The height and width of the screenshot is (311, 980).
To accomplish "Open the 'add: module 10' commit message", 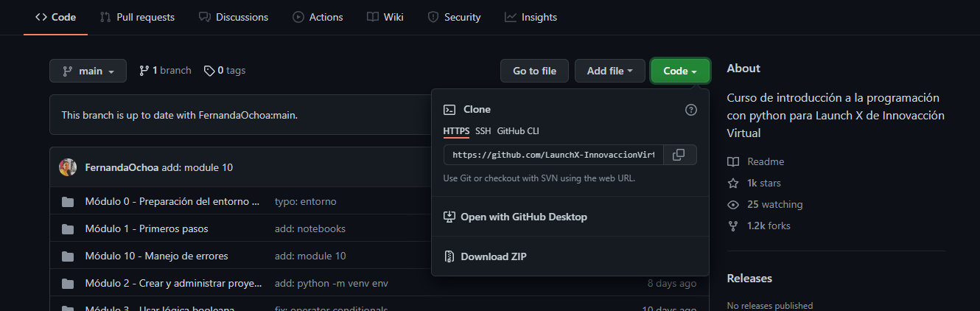I will tap(197, 167).
